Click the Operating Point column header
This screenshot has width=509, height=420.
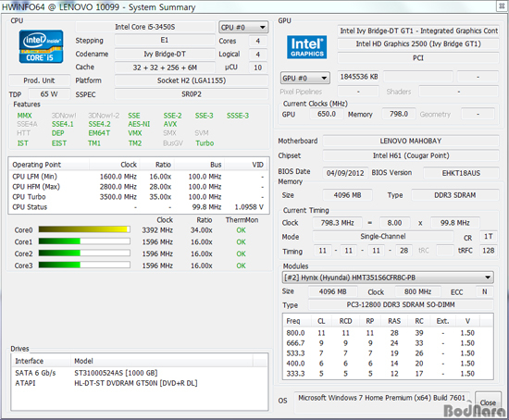(x=49, y=165)
